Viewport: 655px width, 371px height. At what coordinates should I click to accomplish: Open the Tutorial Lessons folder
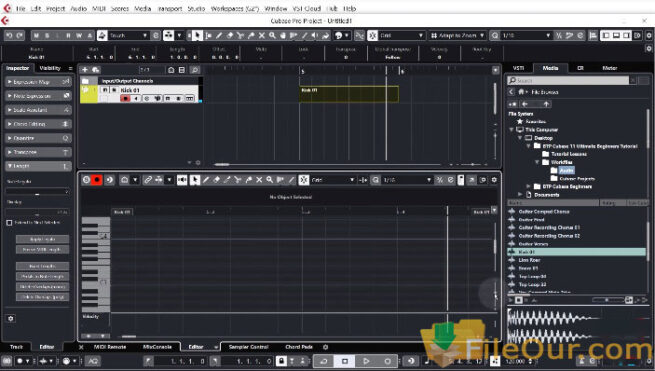pyautogui.click(x=569, y=154)
